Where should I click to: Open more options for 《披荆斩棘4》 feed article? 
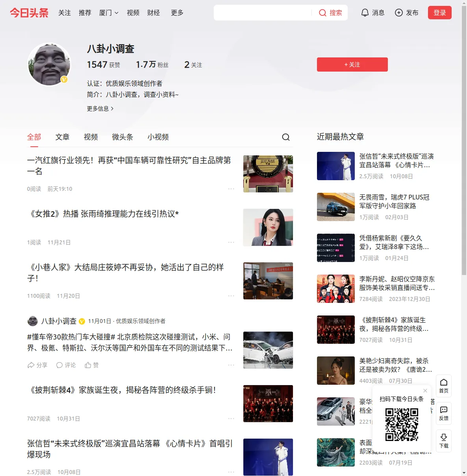[231, 419]
